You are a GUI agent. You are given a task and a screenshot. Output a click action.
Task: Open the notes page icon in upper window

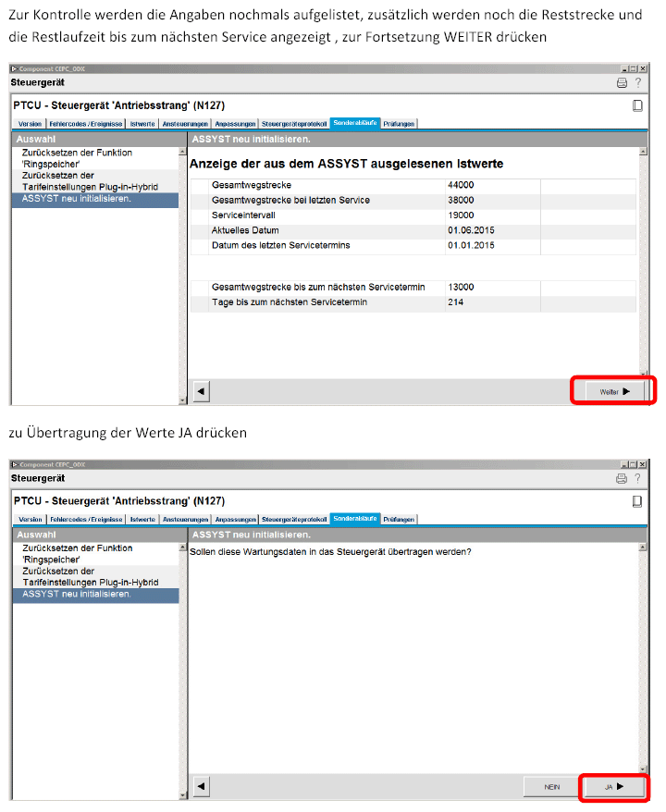637,105
